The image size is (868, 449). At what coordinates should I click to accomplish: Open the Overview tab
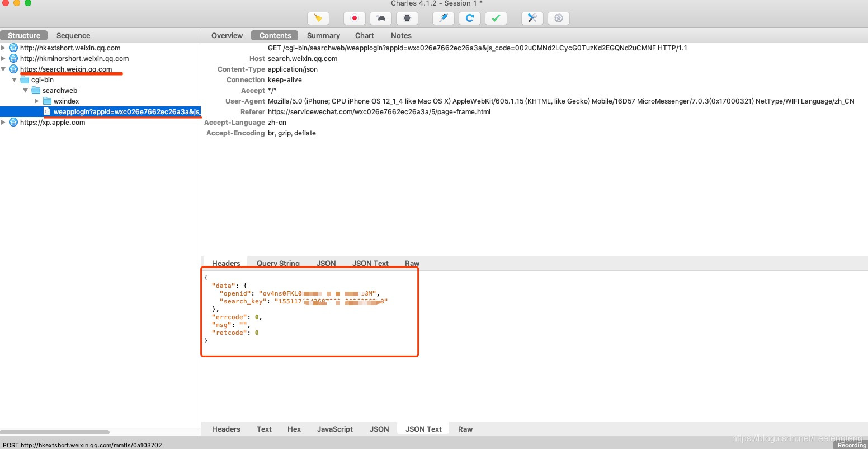227,35
